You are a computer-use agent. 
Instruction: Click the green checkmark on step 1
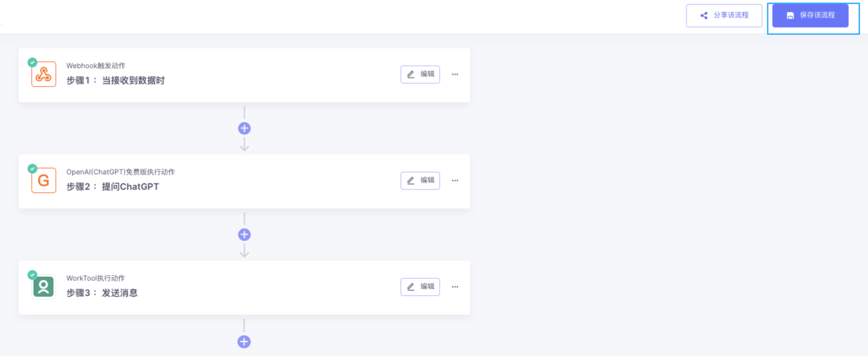(32, 62)
